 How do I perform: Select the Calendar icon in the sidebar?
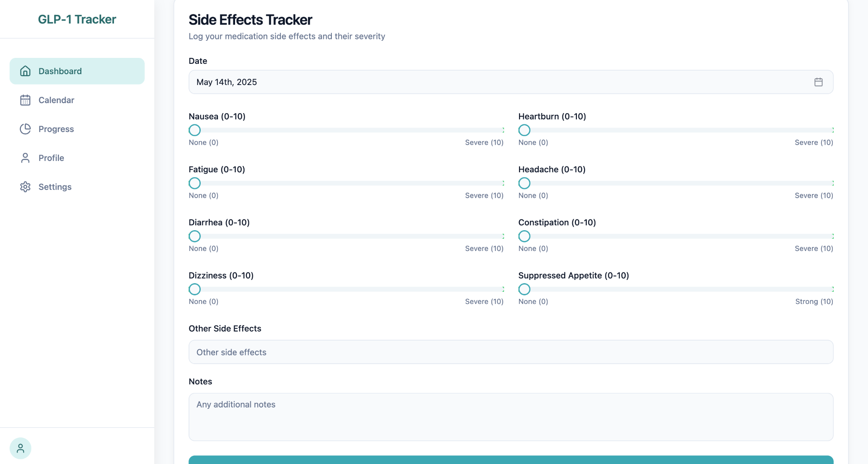(x=25, y=100)
